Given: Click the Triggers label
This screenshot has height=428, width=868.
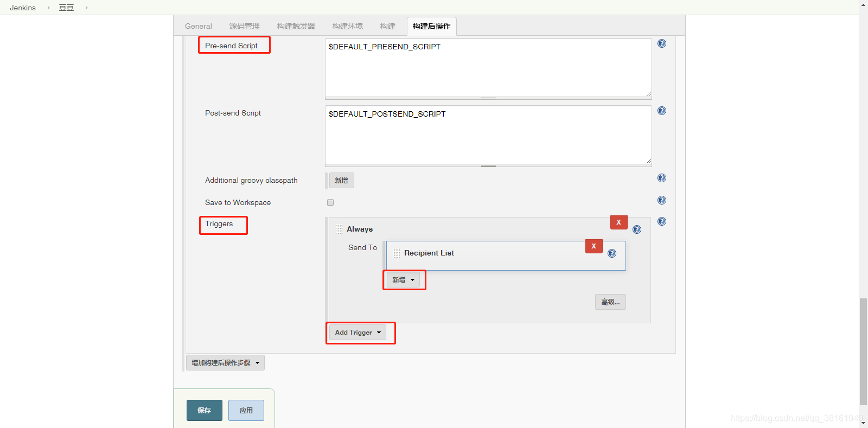Looking at the screenshot, I should pyautogui.click(x=219, y=223).
